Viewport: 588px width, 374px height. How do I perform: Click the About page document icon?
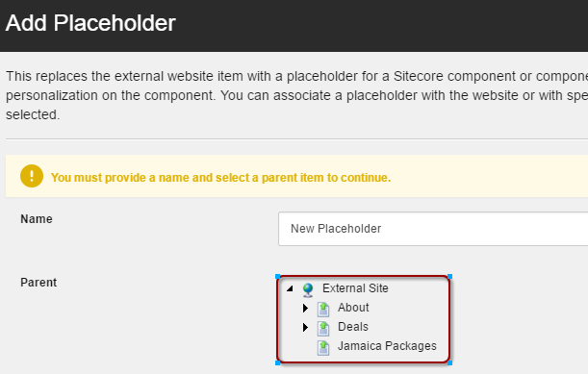coord(323,309)
